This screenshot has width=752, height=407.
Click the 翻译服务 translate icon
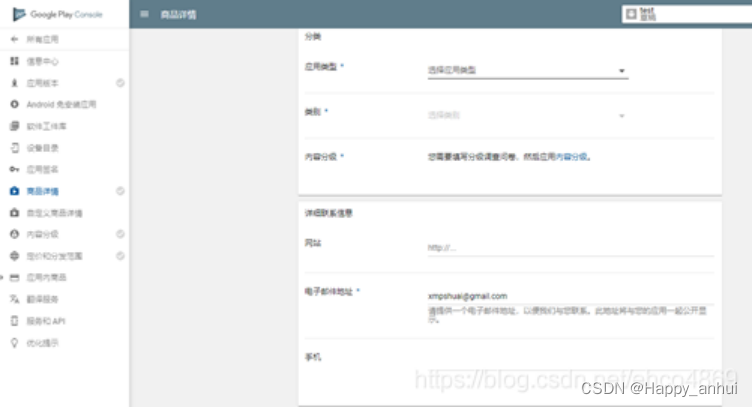point(14,299)
